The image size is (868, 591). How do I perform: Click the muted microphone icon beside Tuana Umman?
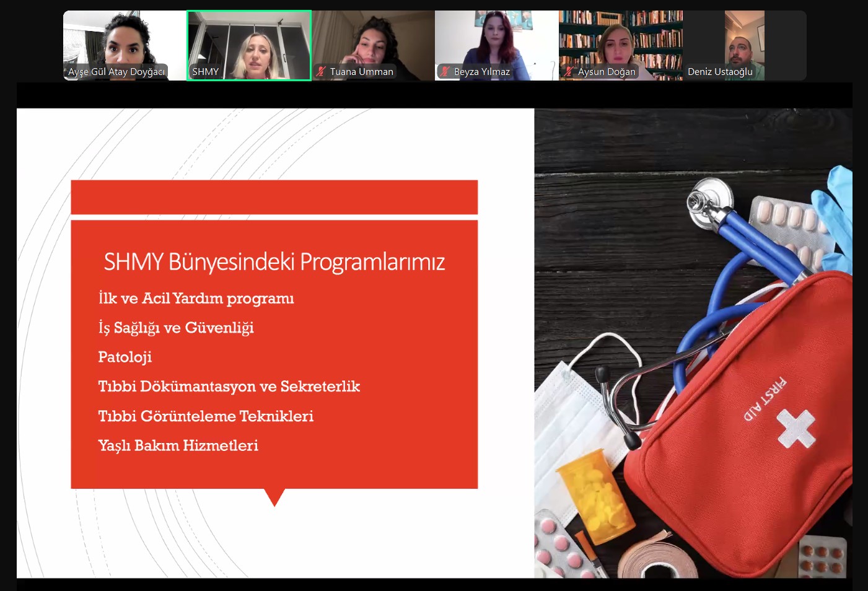[x=321, y=71]
